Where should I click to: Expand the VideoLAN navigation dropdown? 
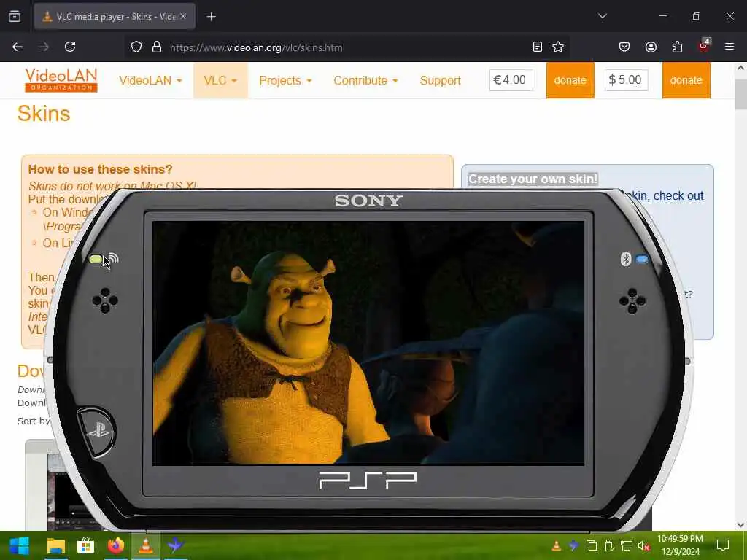[x=150, y=80]
